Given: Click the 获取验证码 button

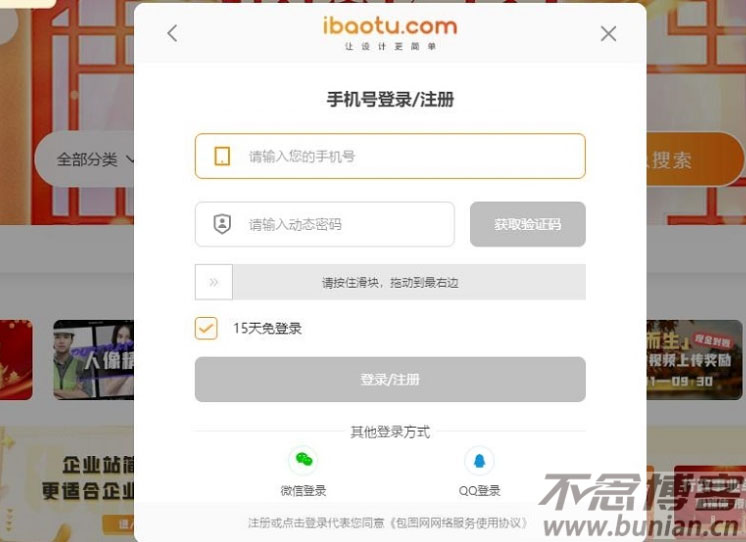Looking at the screenshot, I should (x=528, y=224).
